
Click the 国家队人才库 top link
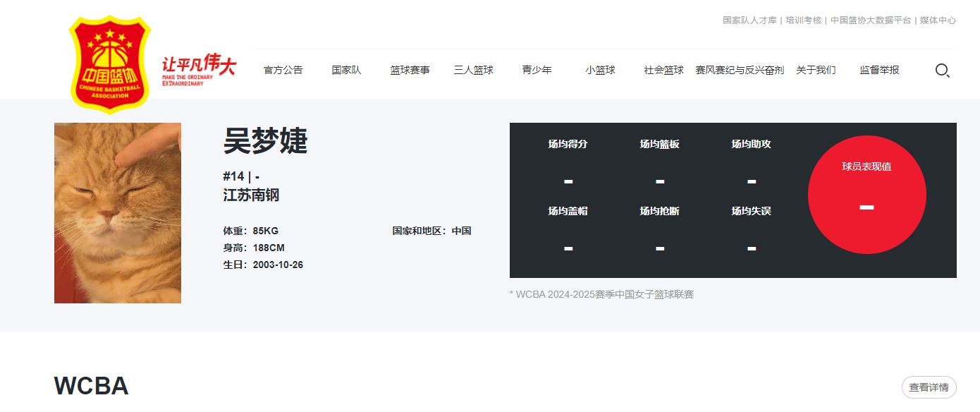point(749,20)
